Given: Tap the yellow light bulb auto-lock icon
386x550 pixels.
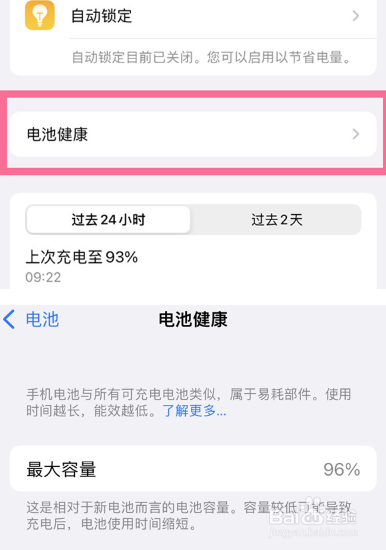Looking at the screenshot, I should 40,15.
